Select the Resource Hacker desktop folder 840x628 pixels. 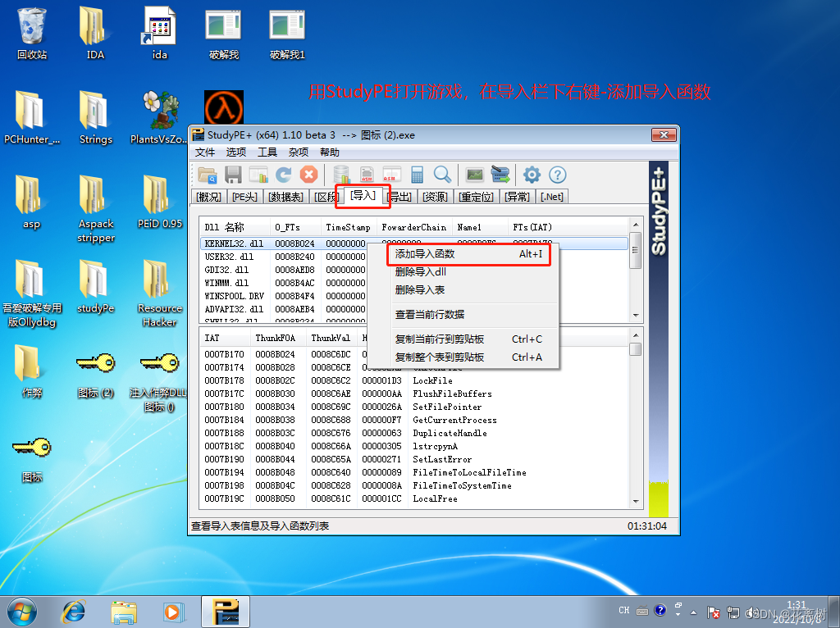(160, 294)
